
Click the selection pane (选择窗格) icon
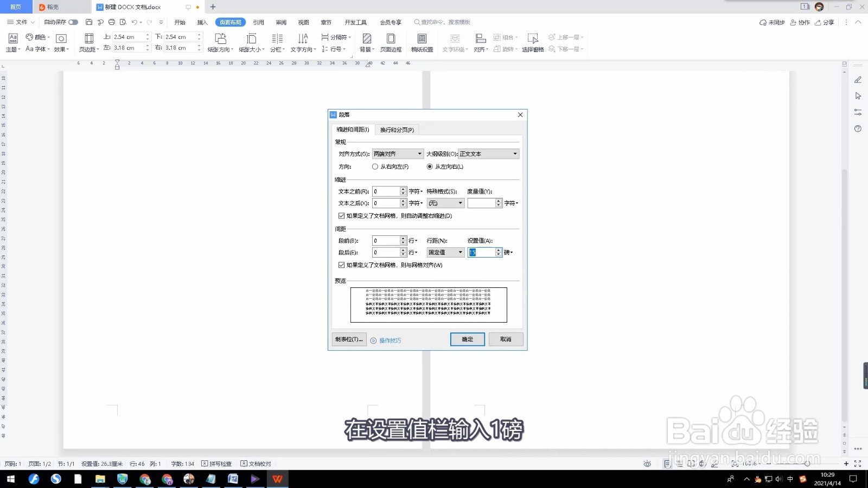click(533, 38)
